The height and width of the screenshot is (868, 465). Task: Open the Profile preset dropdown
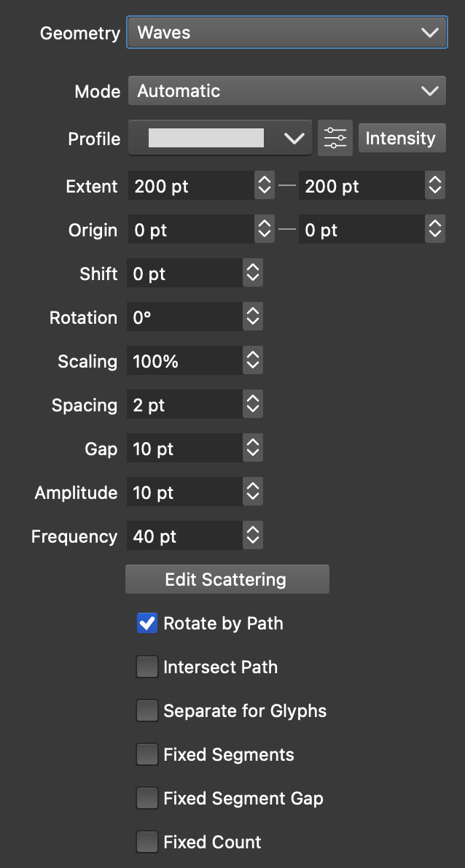[x=220, y=138]
